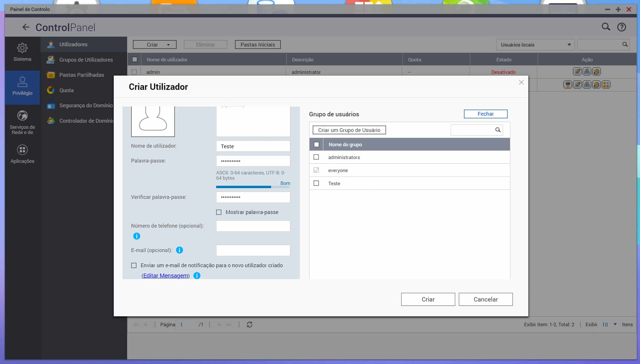Click the info icon beside E-mail (opcional)
640x364 pixels.
[x=179, y=250]
